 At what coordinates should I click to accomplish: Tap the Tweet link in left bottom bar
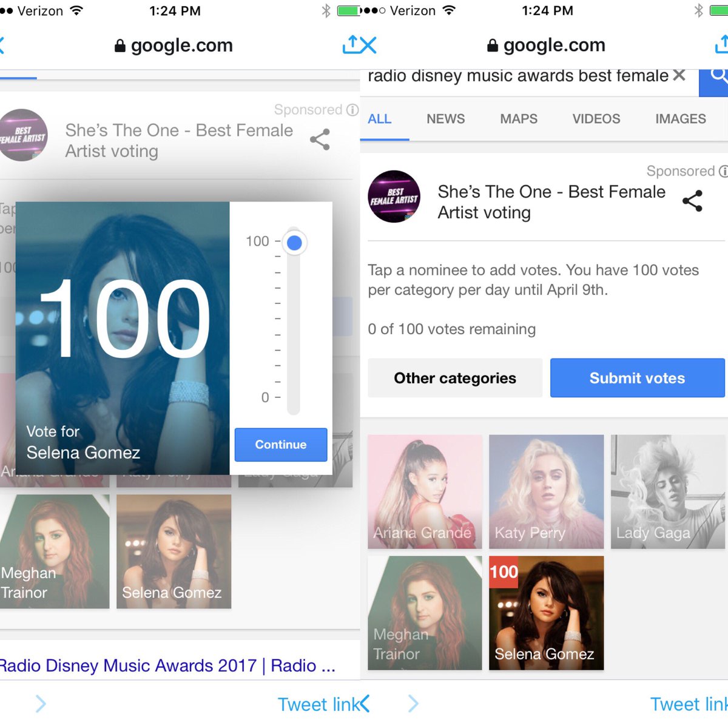click(318, 704)
